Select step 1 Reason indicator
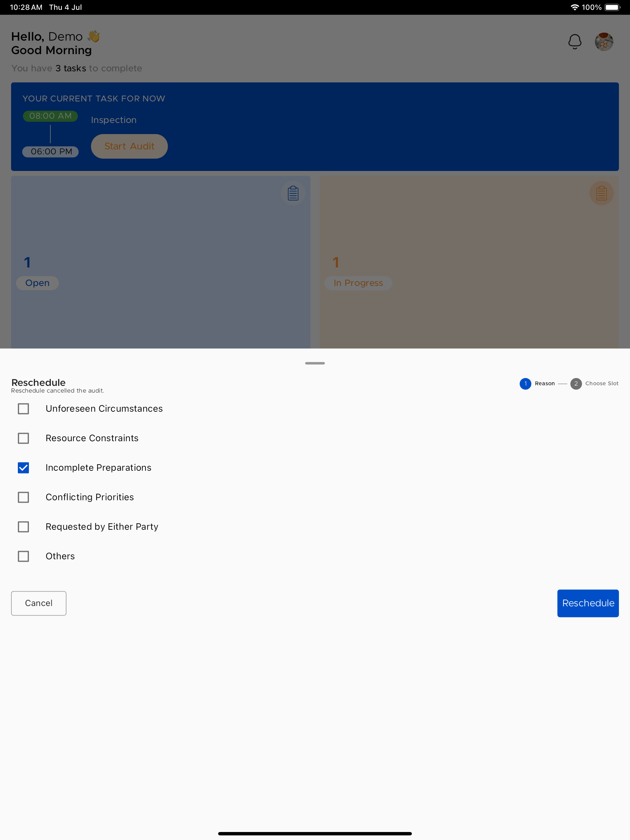The image size is (630, 840). pyautogui.click(x=537, y=383)
